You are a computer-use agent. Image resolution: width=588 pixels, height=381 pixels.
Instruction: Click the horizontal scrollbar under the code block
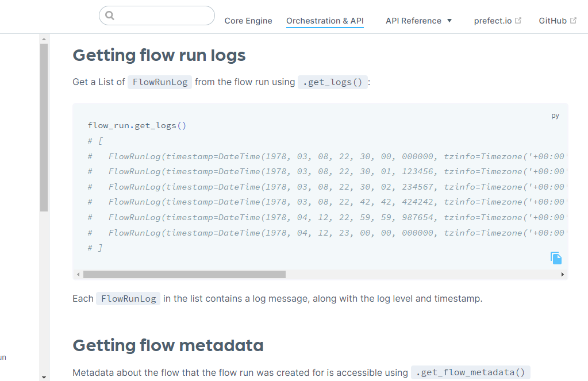pos(184,274)
